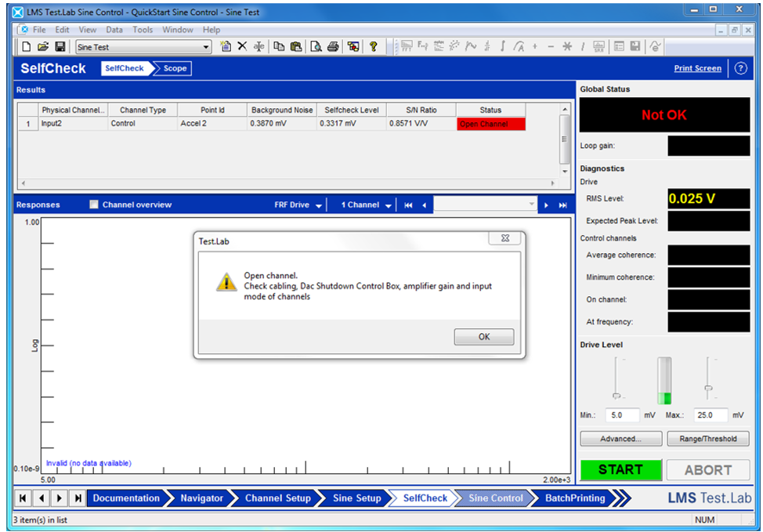Click the printer icon in the toolbar
Viewport: 763px width, 532px height.
[333, 46]
